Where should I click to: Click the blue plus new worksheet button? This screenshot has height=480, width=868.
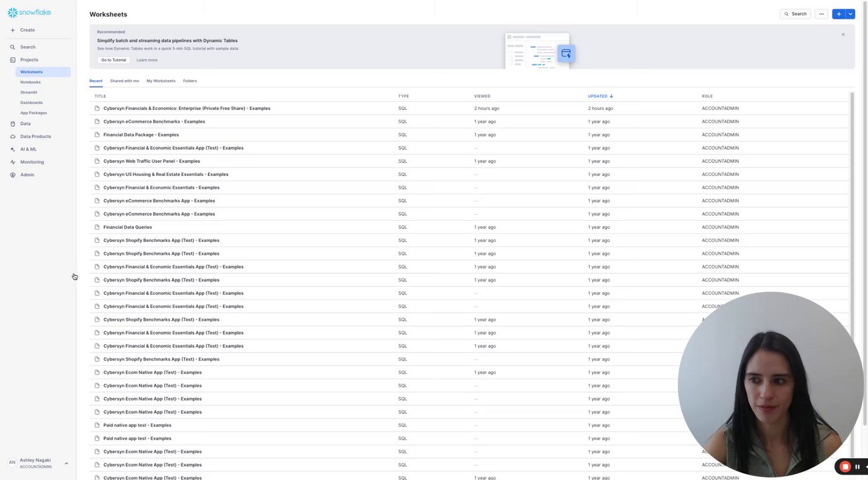839,14
